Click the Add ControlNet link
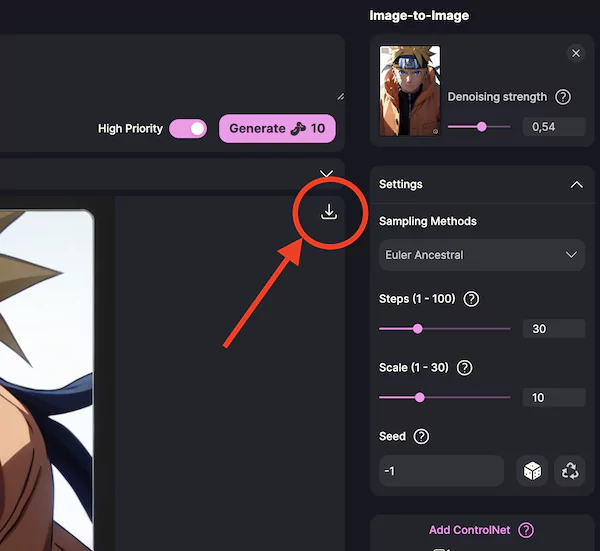 (470, 530)
